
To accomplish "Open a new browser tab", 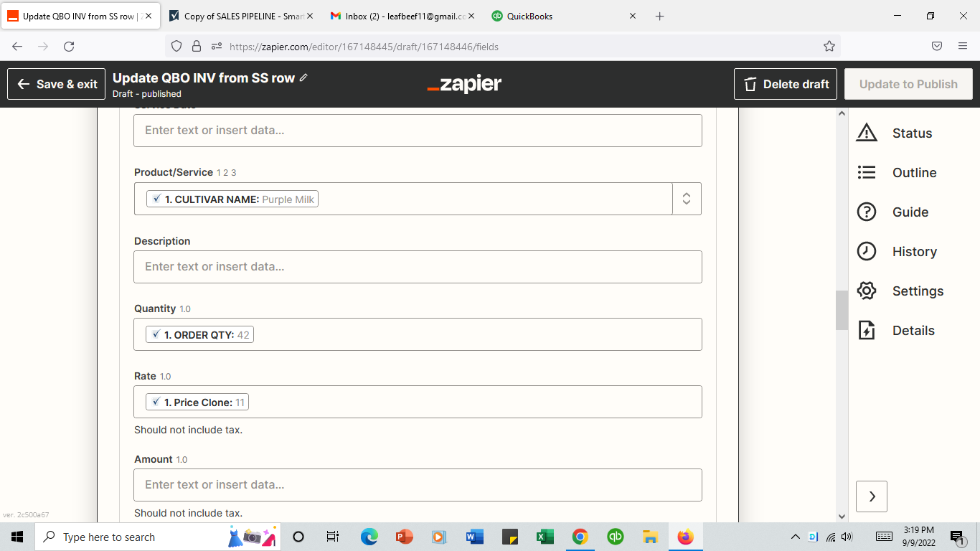I will pos(660,16).
